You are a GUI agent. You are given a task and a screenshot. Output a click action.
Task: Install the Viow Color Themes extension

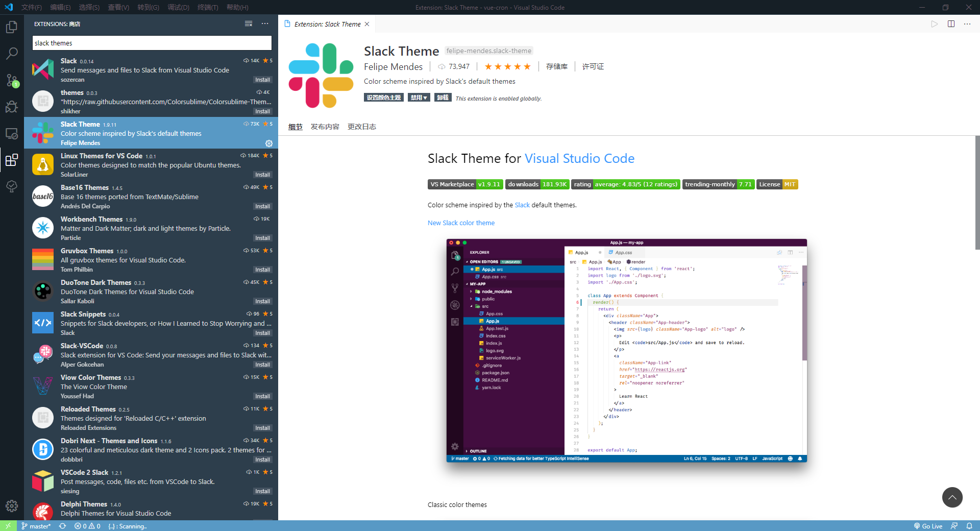pos(262,396)
